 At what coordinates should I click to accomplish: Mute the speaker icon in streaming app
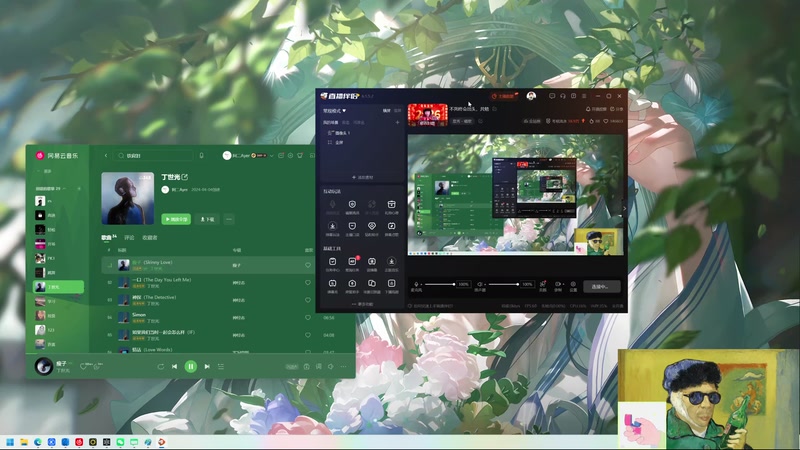[480, 284]
